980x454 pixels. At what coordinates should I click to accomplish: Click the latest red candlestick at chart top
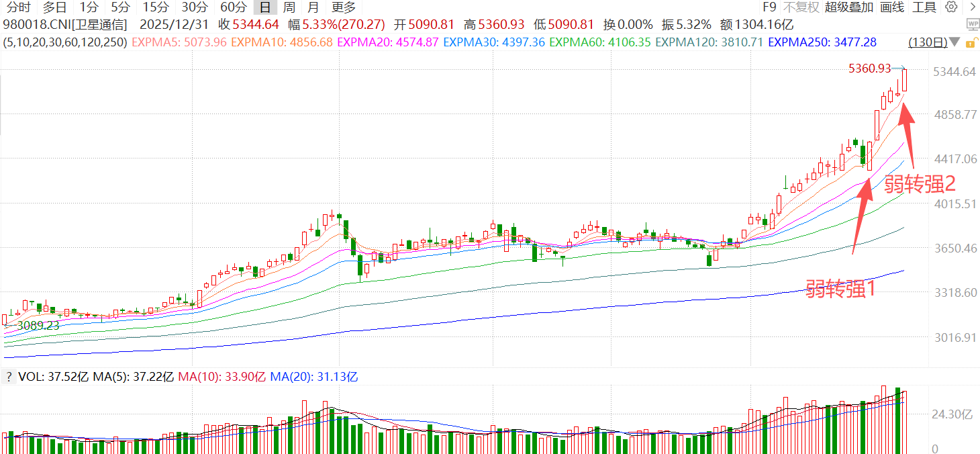coord(905,80)
